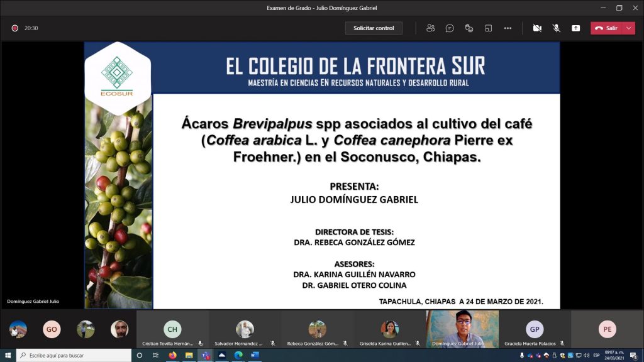The height and width of the screenshot is (362, 644).
Task: Switch to Microsoft Teams taskbar icon
Action: click(206, 355)
